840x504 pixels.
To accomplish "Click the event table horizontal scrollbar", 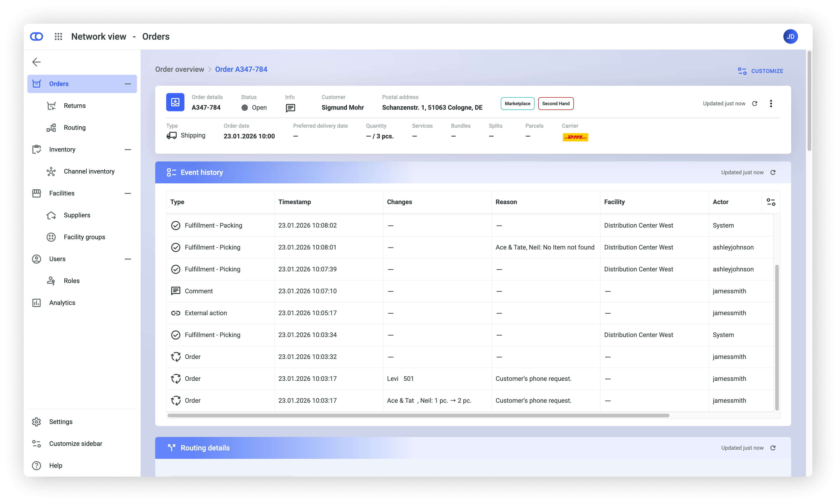I will (418, 415).
